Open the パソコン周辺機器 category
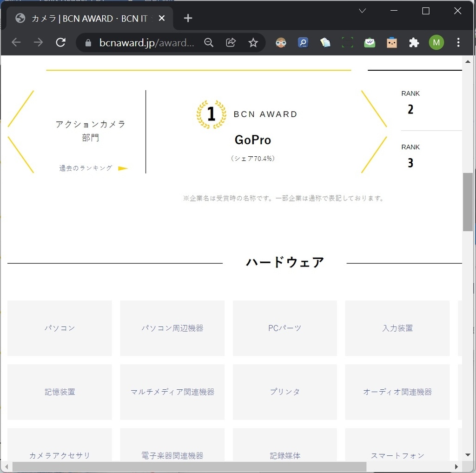The width and height of the screenshot is (476, 473). (172, 328)
